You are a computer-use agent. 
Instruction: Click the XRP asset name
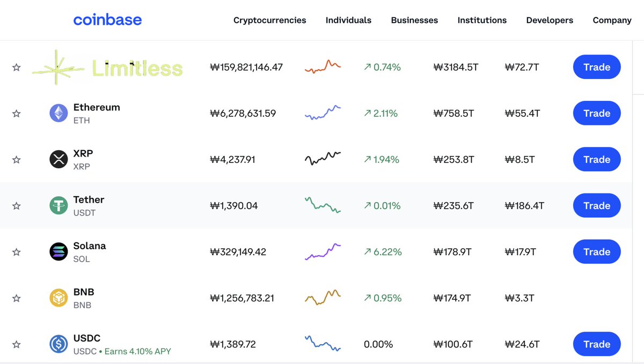click(83, 153)
